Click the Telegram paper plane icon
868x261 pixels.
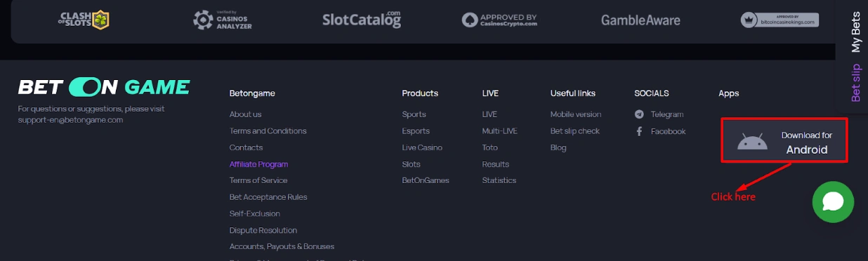[x=639, y=114]
